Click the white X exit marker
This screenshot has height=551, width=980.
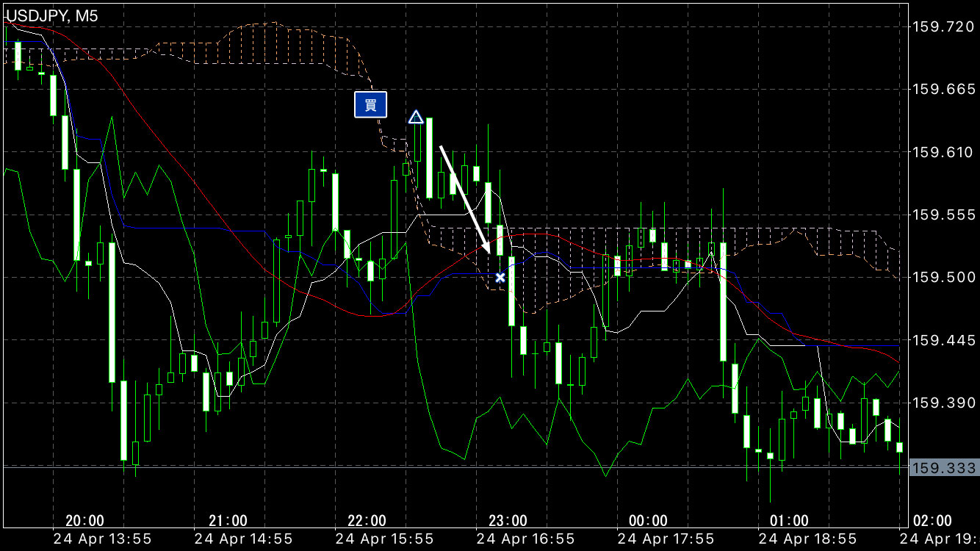click(x=500, y=278)
